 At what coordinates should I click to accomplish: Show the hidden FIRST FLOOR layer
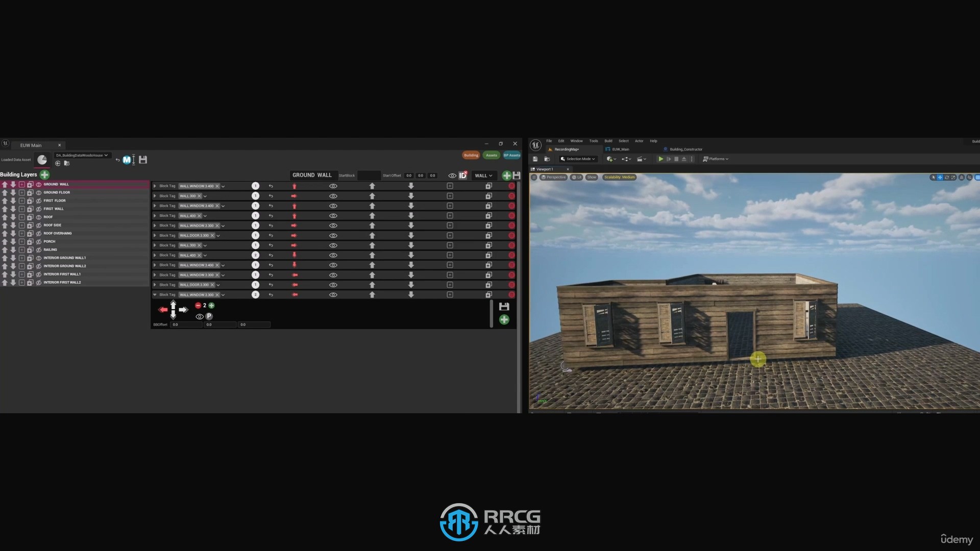pos(39,201)
